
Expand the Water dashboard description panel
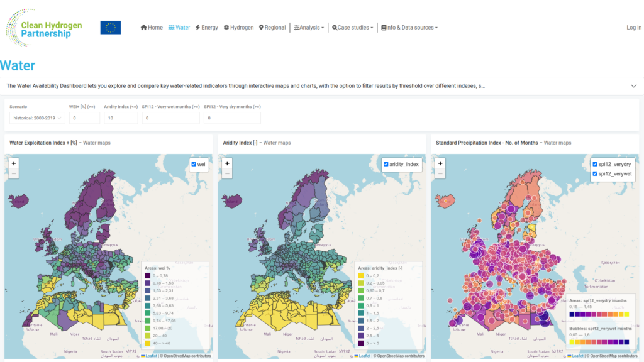tap(634, 86)
